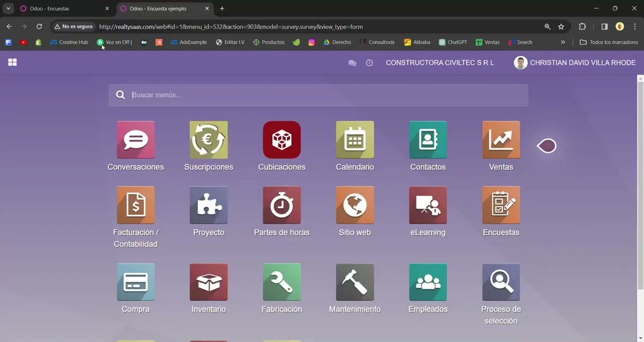644x342 pixels.
Task: Open the Chrome extensions puzzle icon
Action: coord(582,26)
